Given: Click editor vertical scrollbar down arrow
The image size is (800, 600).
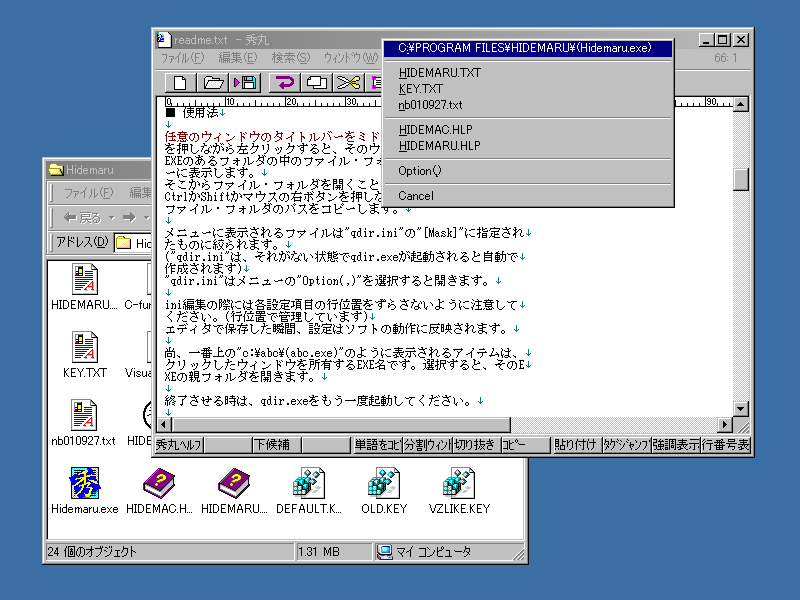Looking at the screenshot, I should point(741,409).
